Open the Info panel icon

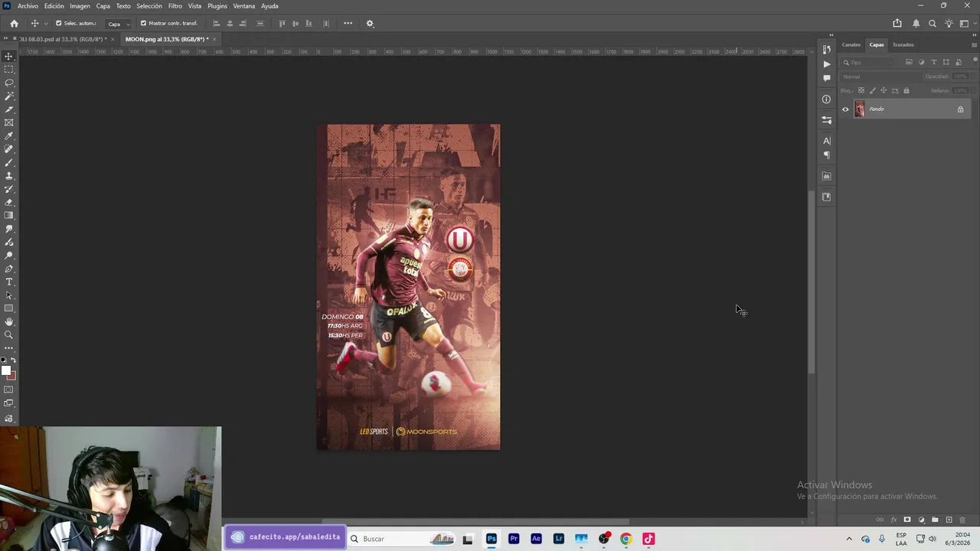(826, 99)
